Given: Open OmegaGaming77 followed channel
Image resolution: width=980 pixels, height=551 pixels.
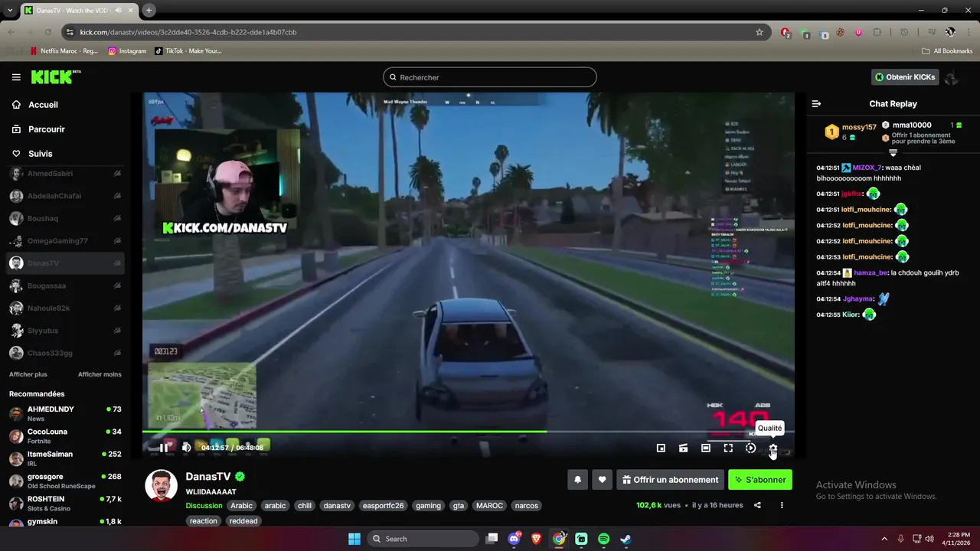Looking at the screenshot, I should [x=65, y=241].
